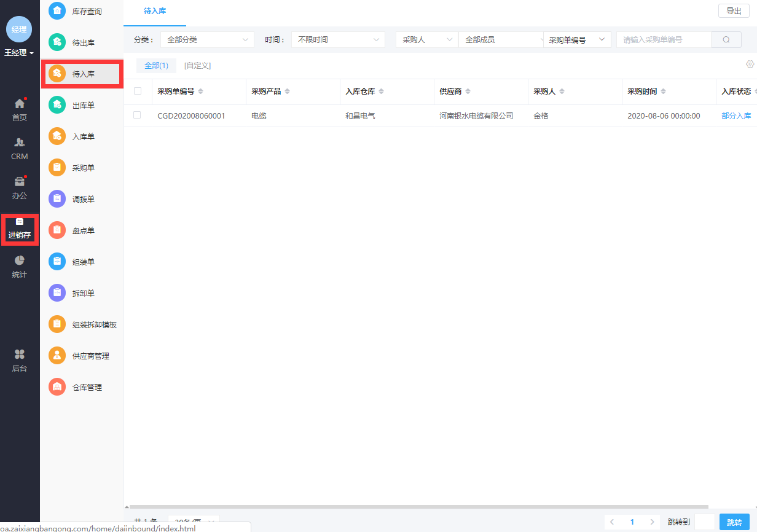Select the 全部(1) tab

pyautogui.click(x=156, y=65)
